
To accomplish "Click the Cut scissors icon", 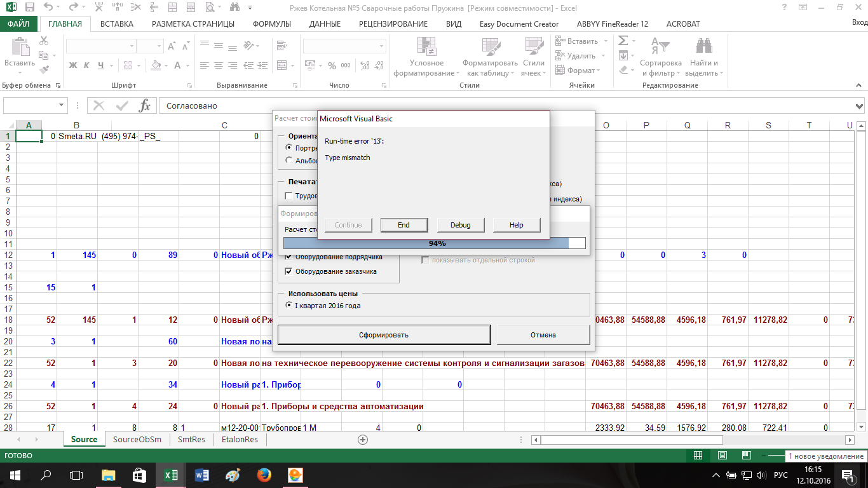I will pos(44,41).
